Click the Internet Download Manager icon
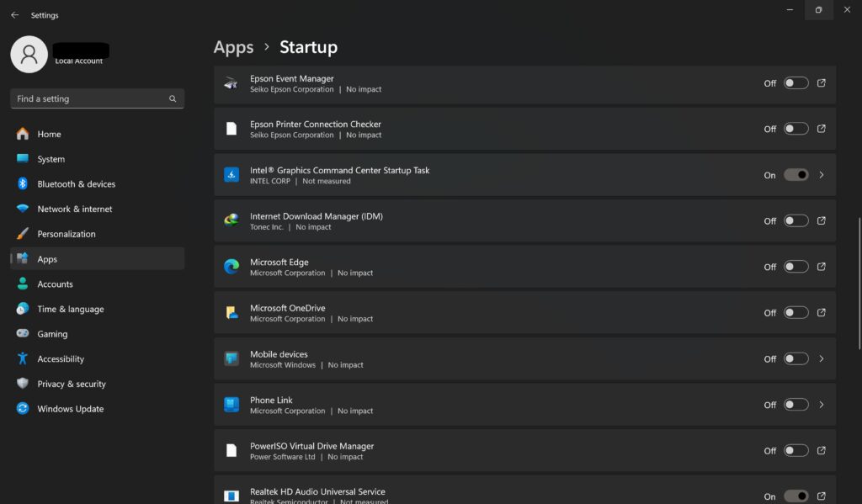The width and height of the screenshot is (862, 504). point(231,220)
